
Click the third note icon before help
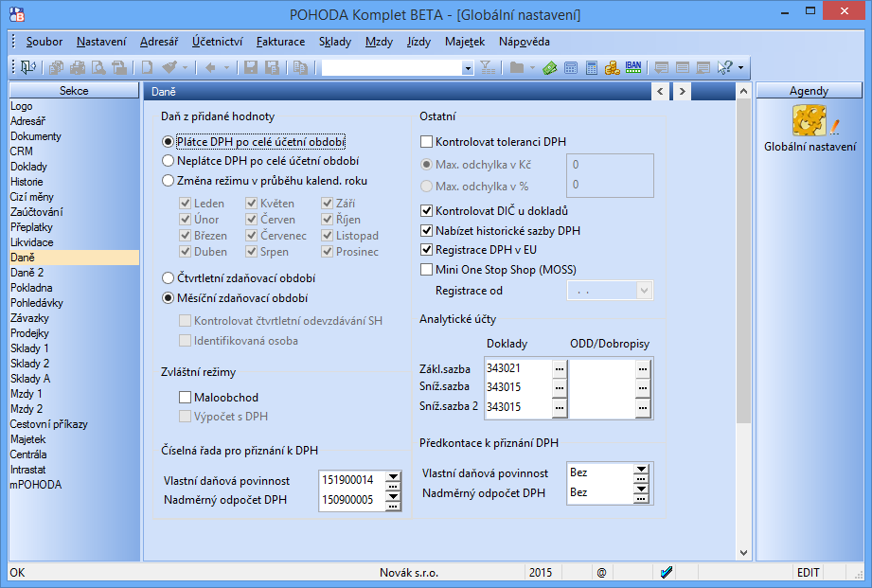703,68
